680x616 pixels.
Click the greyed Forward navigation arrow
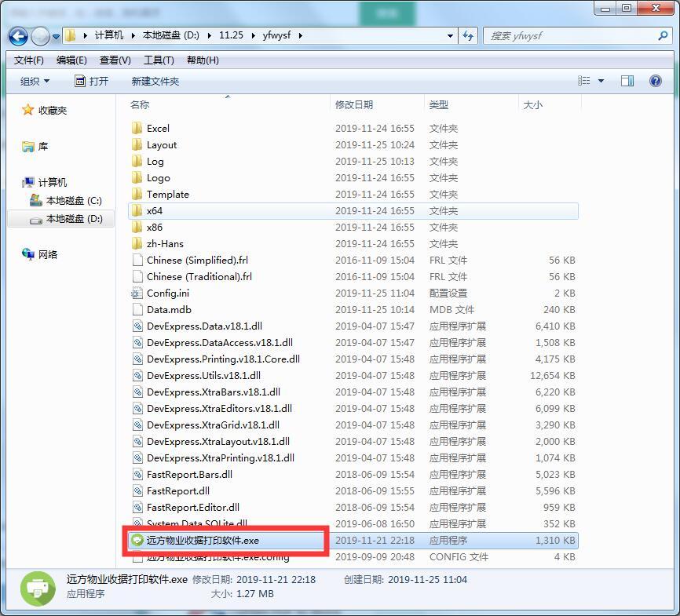click(x=41, y=36)
